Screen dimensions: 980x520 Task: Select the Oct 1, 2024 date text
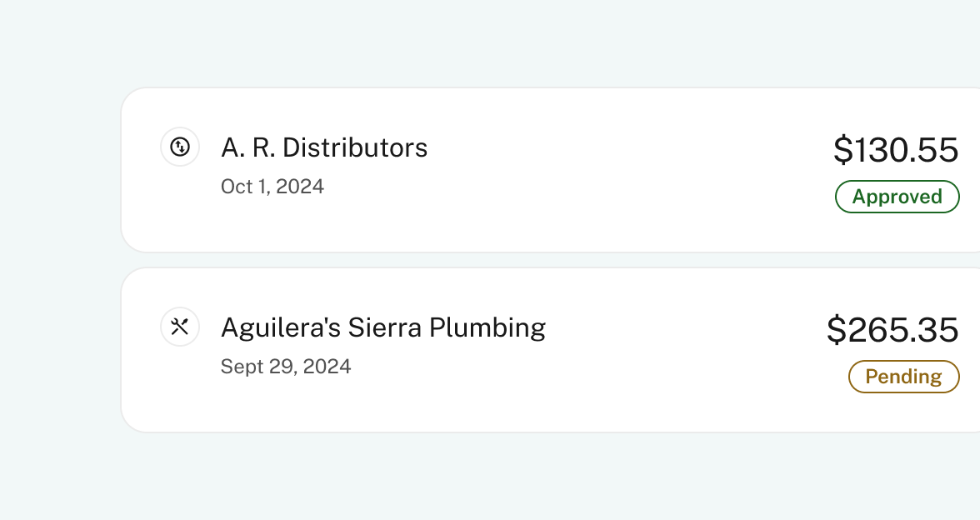pyautogui.click(x=272, y=187)
